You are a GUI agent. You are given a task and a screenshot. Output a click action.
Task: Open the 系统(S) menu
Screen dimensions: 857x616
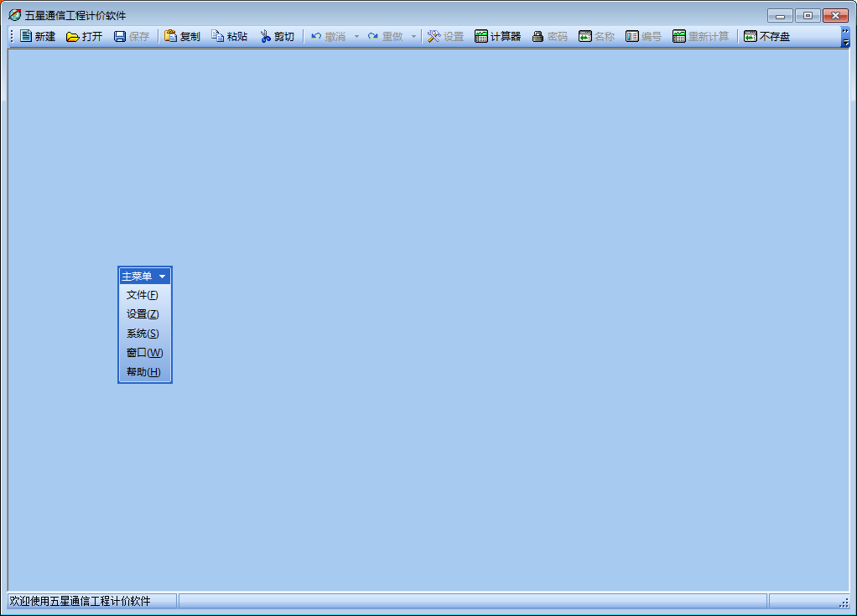(x=143, y=333)
